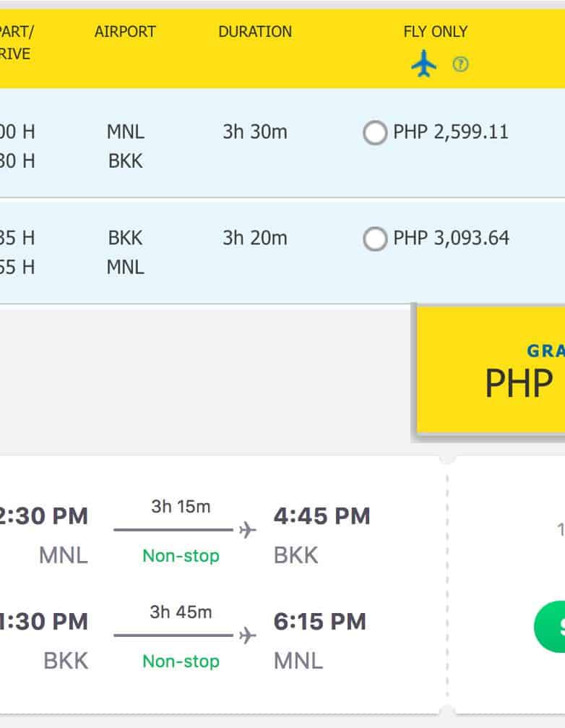Viewport: 565px width, 728px height.
Task: Click Non-stop label under 3h 15m
Action: [181, 556]
